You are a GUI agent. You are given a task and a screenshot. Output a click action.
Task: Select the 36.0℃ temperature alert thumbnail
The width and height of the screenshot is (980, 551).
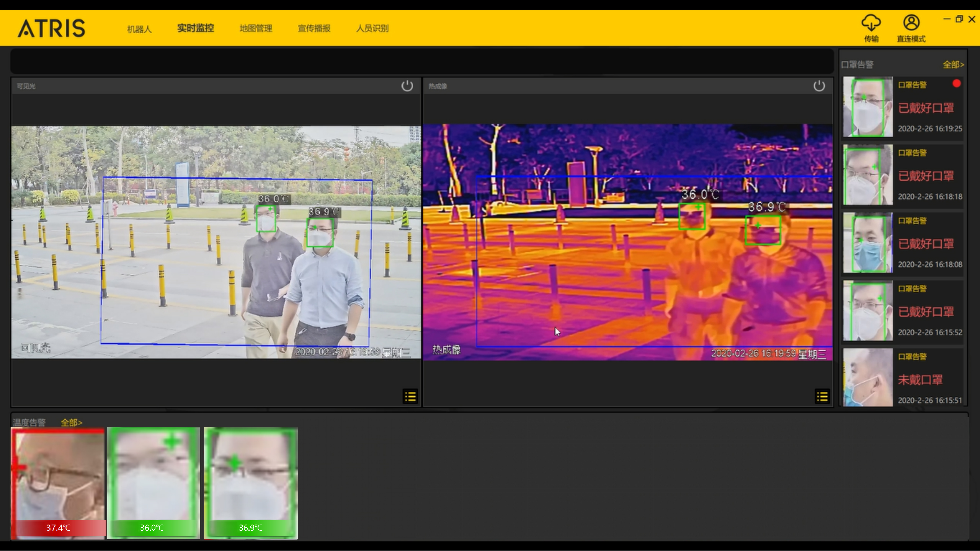pyautogui.click(x=153, y=483)
